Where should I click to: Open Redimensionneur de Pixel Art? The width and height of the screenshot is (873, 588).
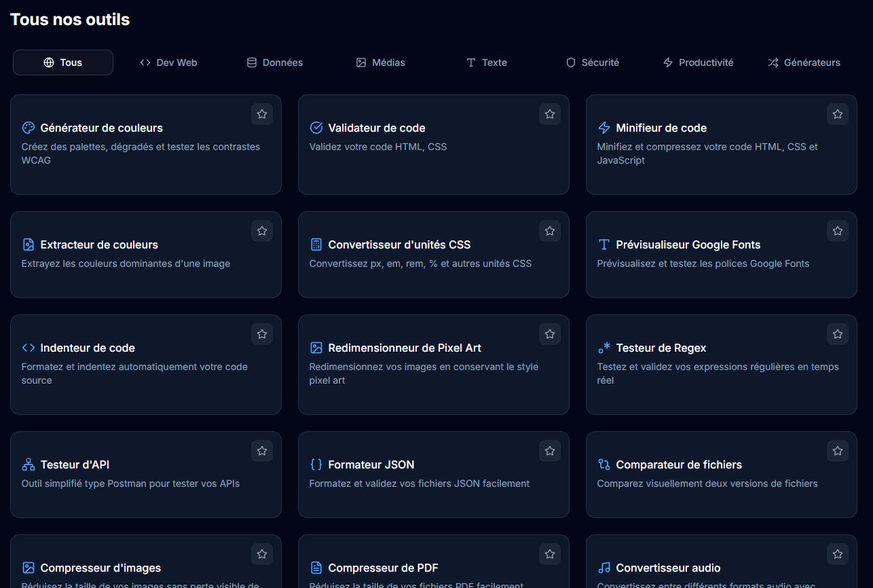[405, 348]
